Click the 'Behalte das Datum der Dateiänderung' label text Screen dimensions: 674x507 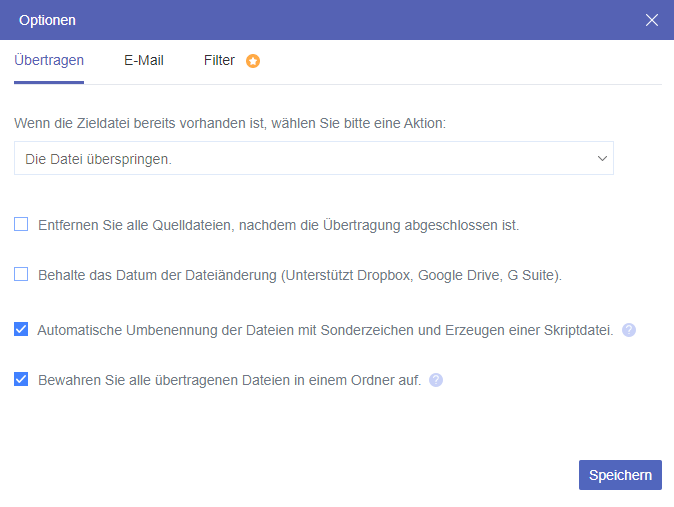point(300,274)
